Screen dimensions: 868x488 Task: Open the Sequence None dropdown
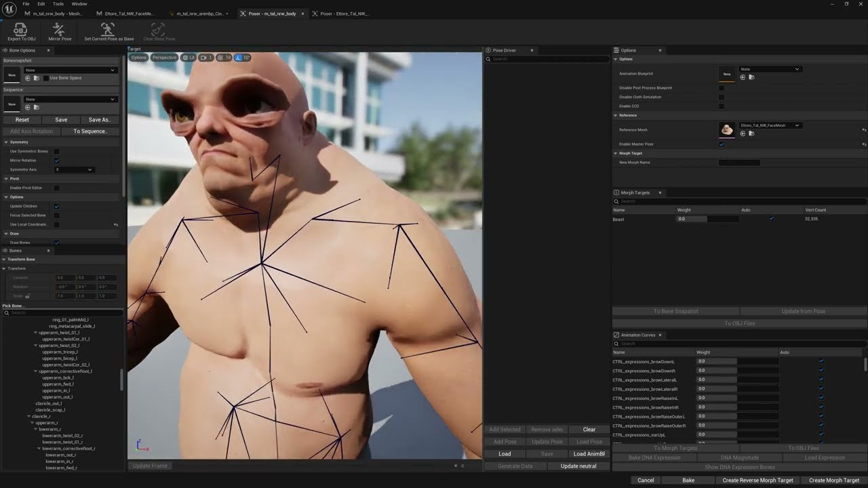71,99
